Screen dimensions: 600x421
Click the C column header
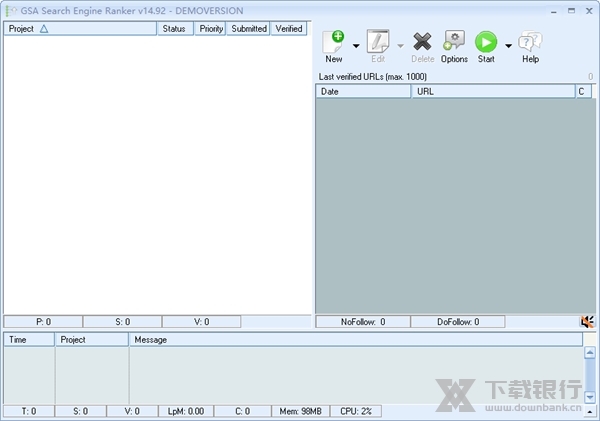point(584,91)
